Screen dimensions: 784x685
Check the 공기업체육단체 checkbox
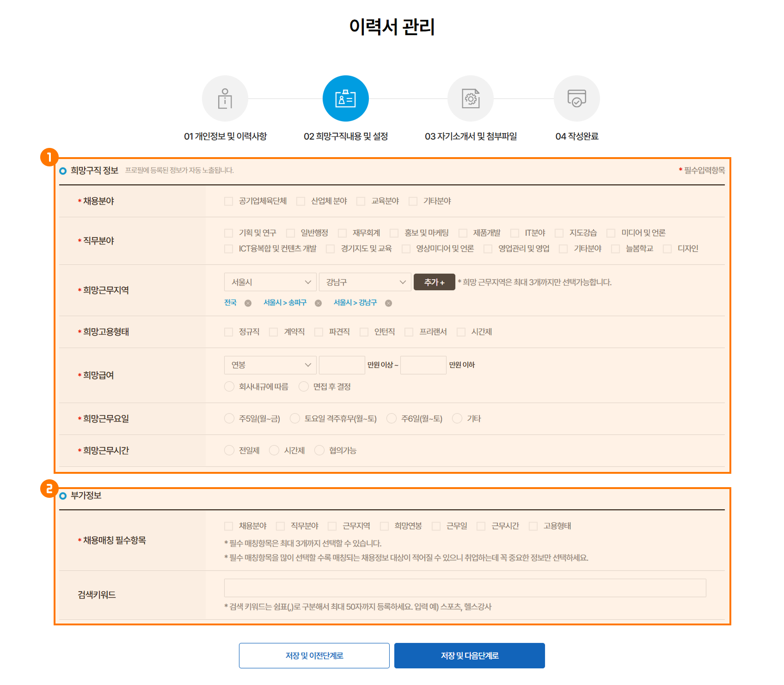228,201
